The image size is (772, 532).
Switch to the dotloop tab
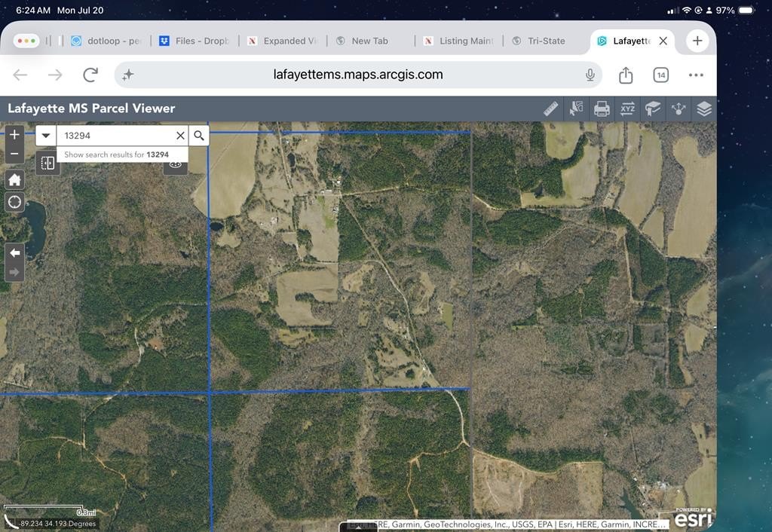pyautogui.click(x=106, y=41)
